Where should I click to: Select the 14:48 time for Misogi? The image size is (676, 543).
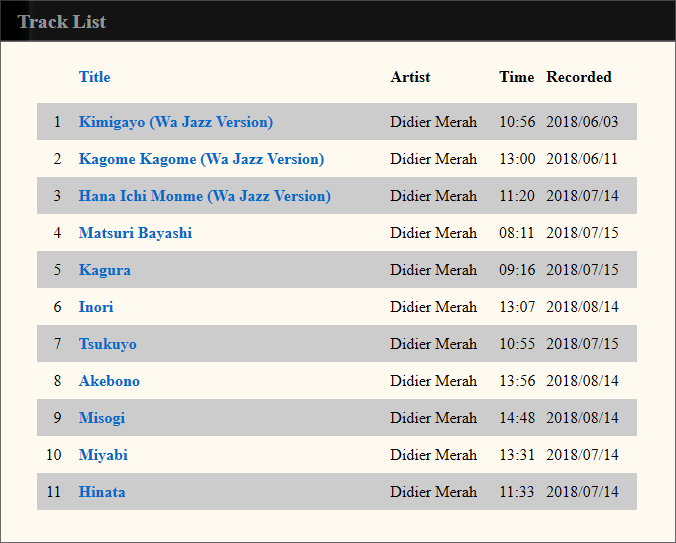click(517, 418)
